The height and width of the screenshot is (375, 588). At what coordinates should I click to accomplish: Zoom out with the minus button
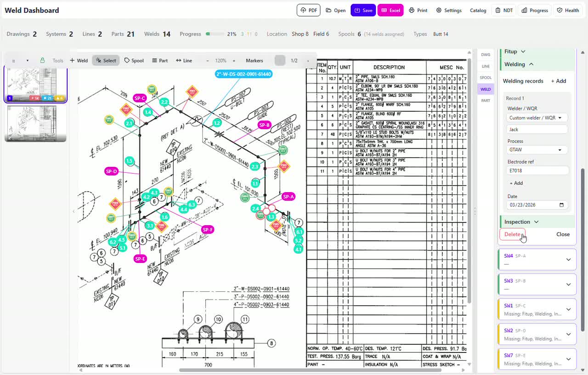(x=208, y=61)
